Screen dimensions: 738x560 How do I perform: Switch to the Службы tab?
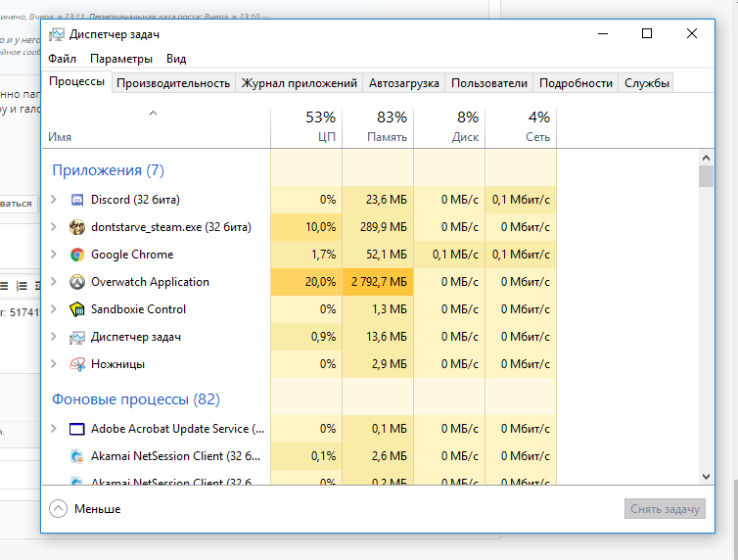point(647,83)
